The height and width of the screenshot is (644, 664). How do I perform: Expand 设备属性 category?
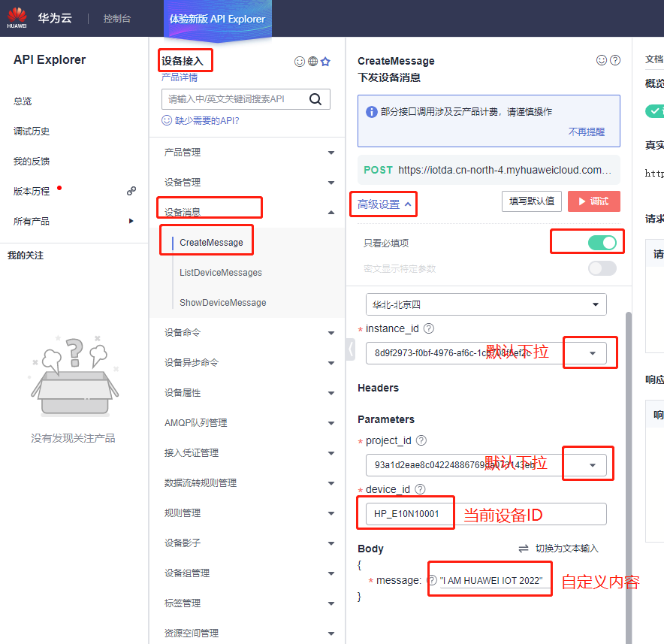tap(331, 393)
